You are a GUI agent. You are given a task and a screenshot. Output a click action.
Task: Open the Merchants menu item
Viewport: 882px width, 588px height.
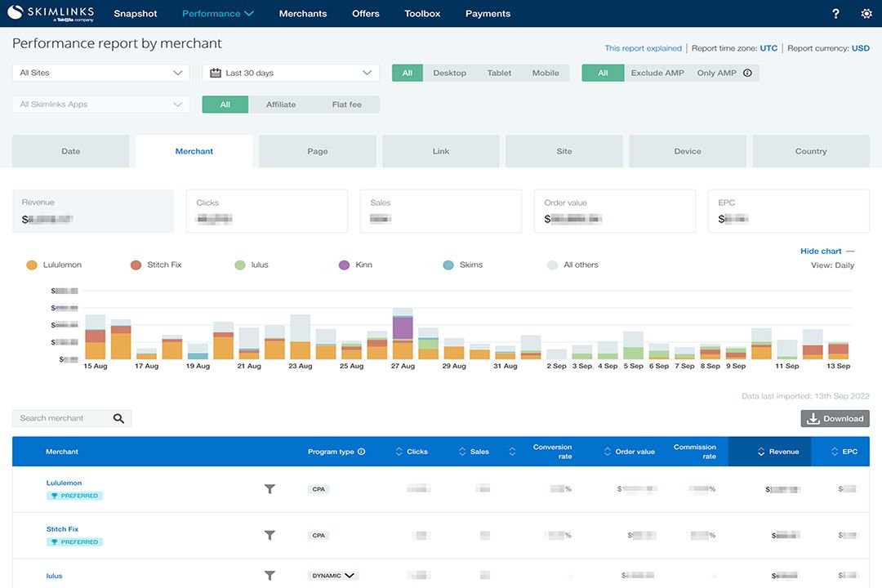click(x=302, y=14)
